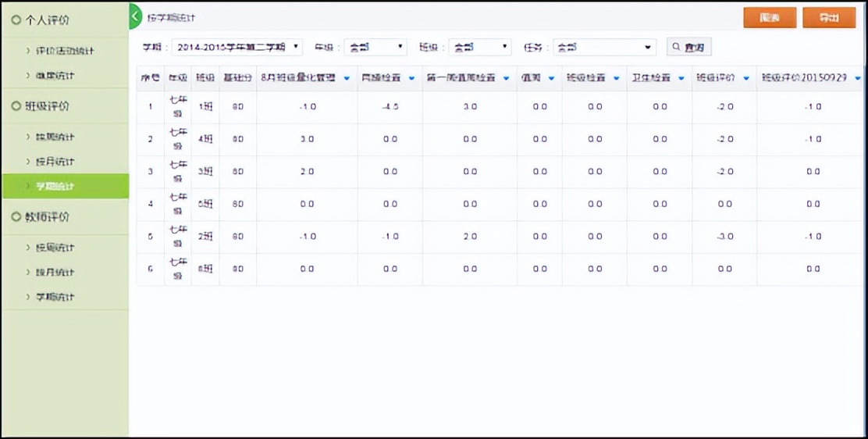Click 3班 in the third row
This screenshot has height=439, width=868.
click(x=205, y=172)
